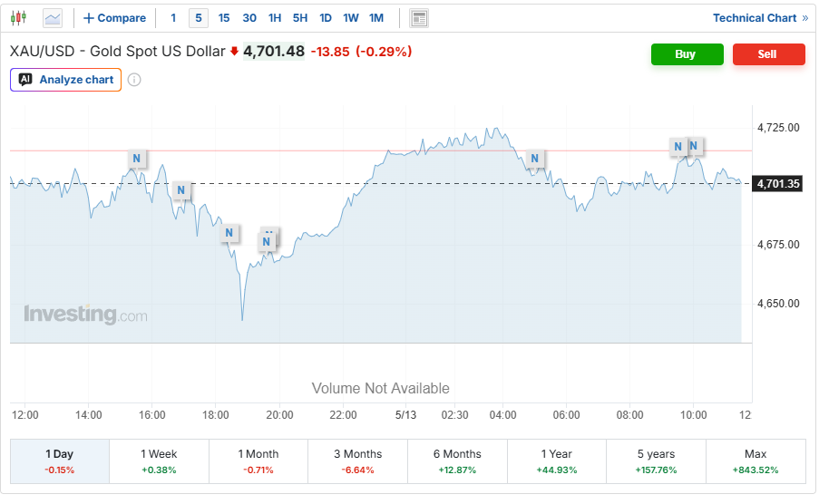Select the 1 Week range tab
Viewport: 819px width, 504px height.
coord(159,461)
